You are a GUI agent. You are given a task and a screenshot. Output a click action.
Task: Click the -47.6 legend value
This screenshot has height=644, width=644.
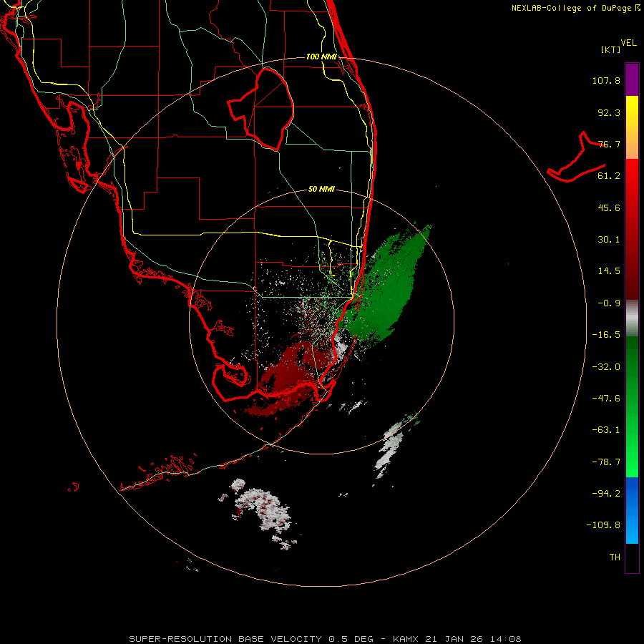(x=606, y=399)
